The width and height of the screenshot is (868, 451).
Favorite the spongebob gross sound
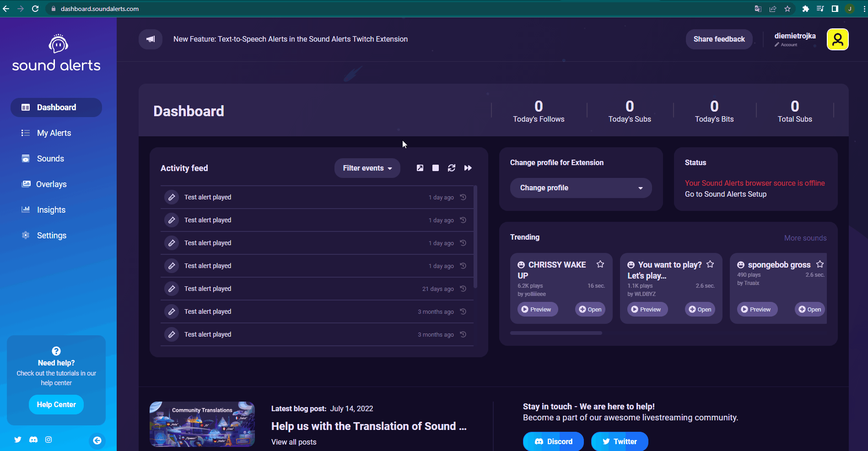820,264
